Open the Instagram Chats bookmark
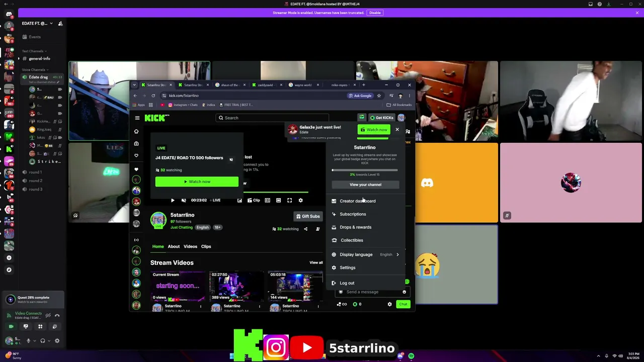Viewport: 644px width, 362px height. [x=183, y=105]
